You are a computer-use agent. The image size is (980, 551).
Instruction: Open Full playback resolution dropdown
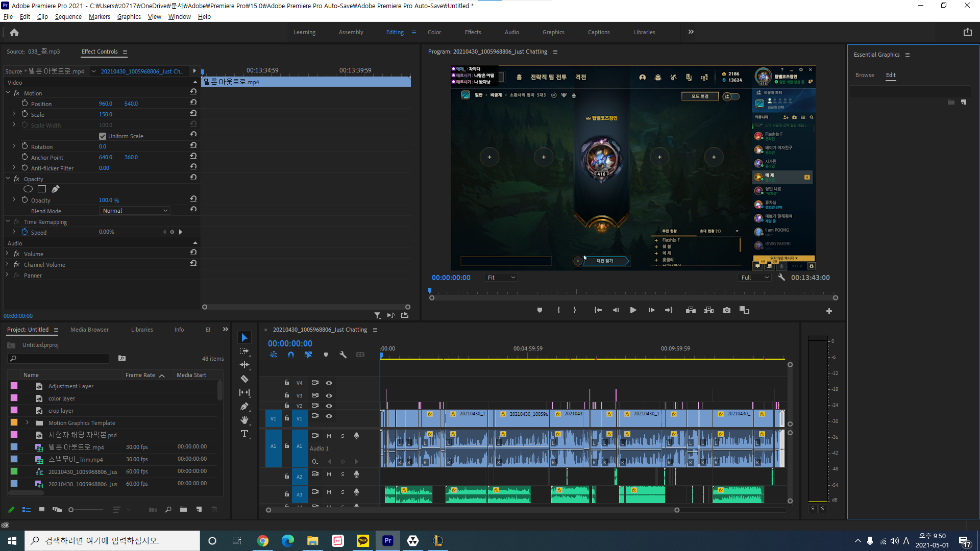click(x=755, y=278)
